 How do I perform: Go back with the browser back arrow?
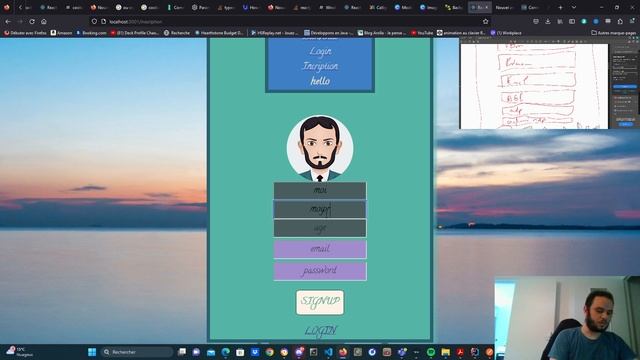[x=8, y=21]
